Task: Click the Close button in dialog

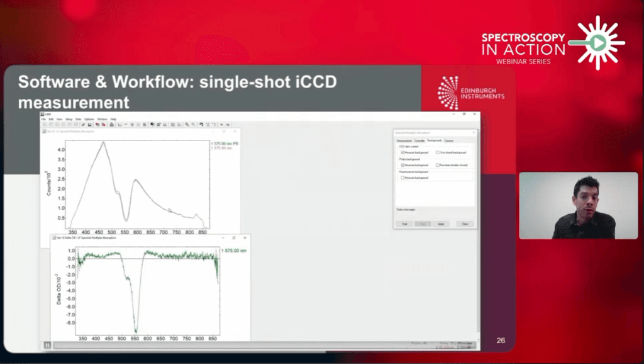Action: click(x=465, y=224)
